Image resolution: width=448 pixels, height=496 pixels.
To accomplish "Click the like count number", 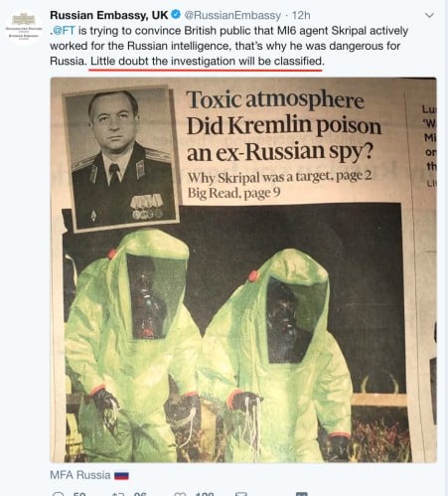I will pos(205,494).
